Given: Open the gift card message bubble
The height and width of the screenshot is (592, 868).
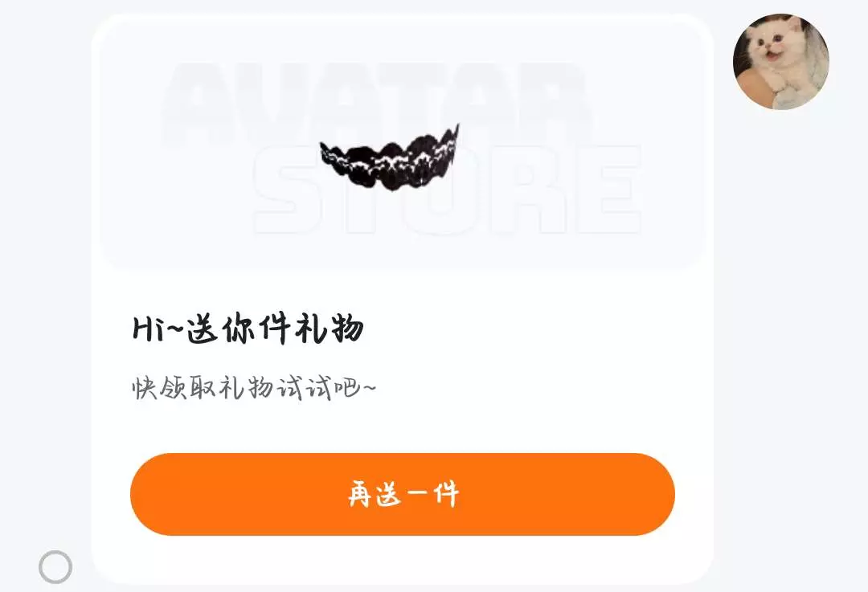Looking at the screenshot, I should click(x=403, y=299).
